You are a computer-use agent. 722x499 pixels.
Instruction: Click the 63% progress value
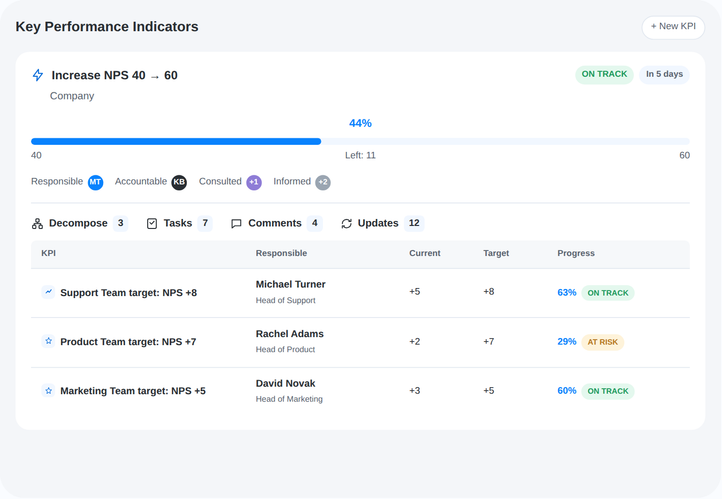(x=567, y=293)
